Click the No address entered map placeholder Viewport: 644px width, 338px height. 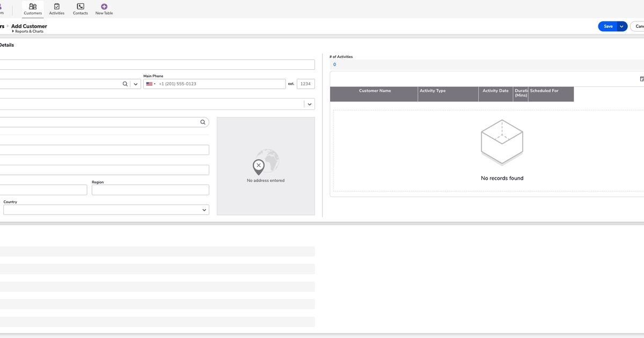266,166
